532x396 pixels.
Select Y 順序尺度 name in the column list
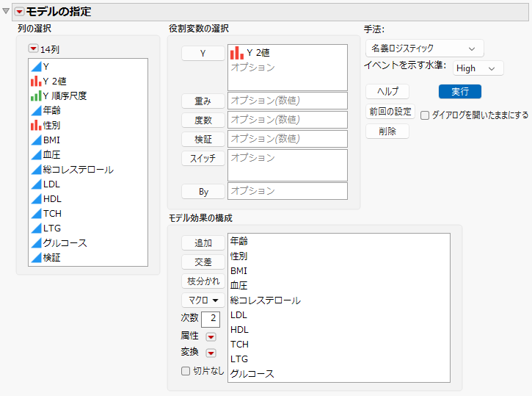(x=65, y=96)
